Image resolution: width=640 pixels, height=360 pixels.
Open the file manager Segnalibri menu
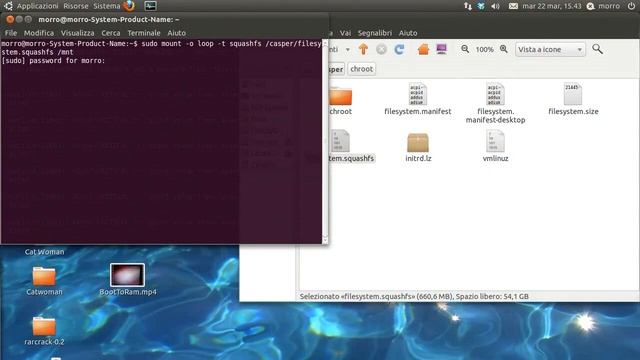point(375,33)
